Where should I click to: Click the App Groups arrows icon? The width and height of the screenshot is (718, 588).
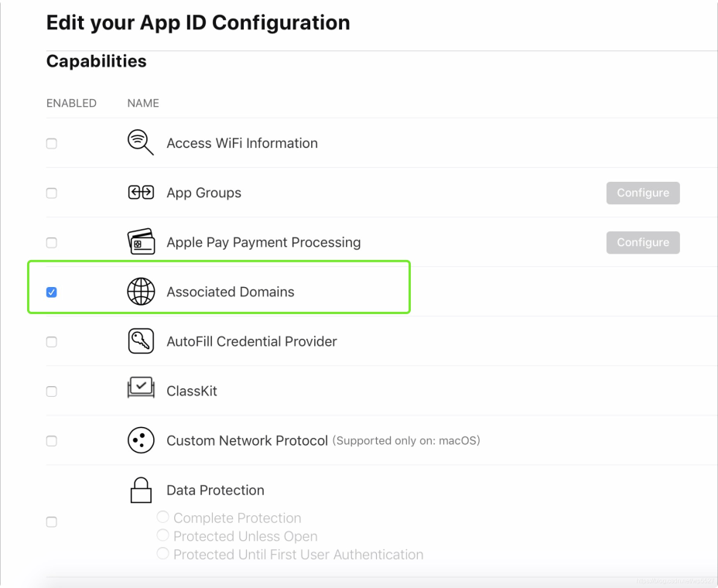[141, 193]
